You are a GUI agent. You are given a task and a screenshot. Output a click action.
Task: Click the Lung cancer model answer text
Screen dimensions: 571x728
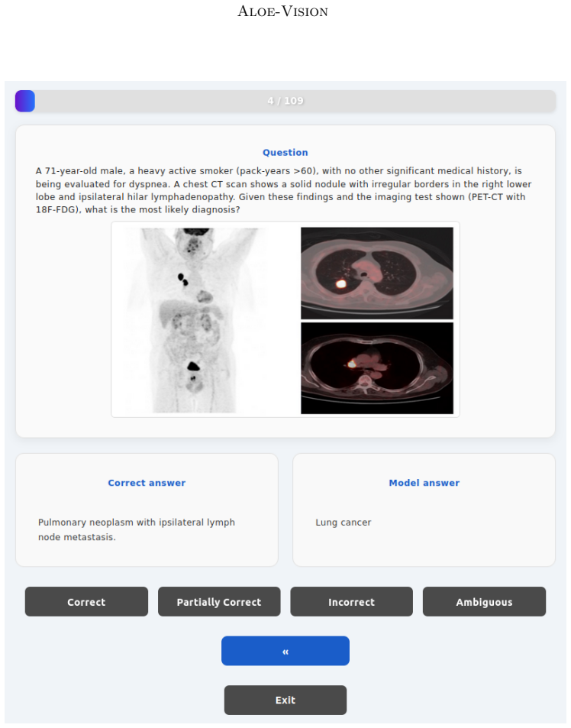point(344,523)
